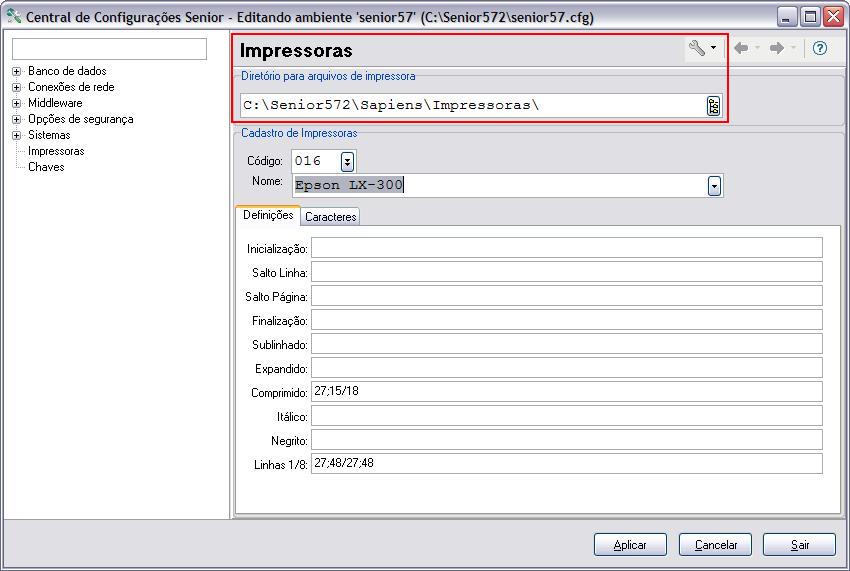Expand the Opções de segurança node
850x571 pixels.
[x=17, y=119]
